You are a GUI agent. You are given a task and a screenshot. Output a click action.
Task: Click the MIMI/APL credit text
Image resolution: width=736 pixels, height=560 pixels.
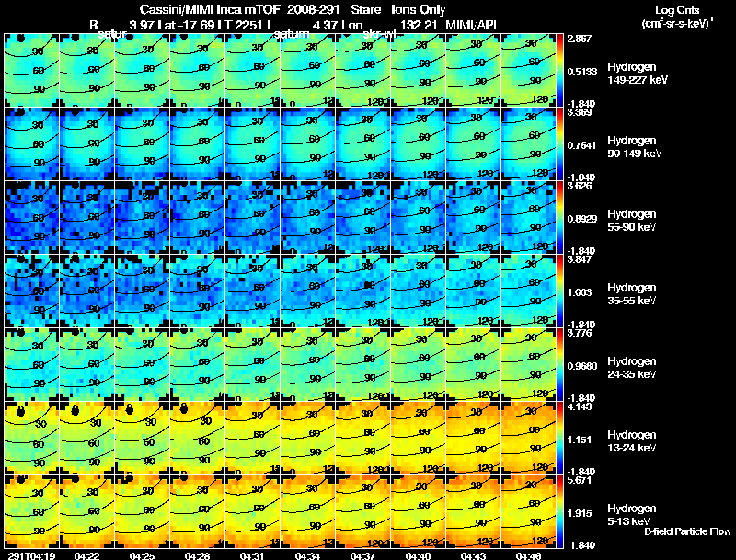(473, 26)
